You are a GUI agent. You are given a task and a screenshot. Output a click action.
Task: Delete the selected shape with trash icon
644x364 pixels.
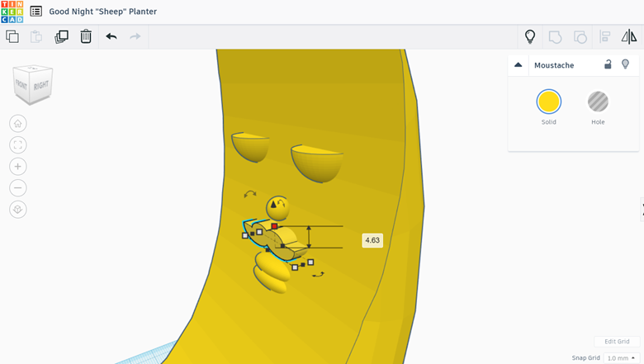[x=86, y=36]
